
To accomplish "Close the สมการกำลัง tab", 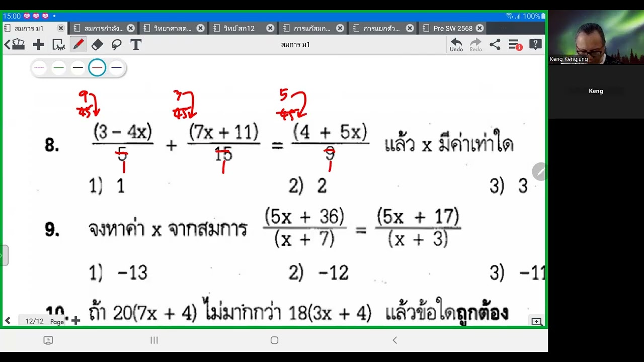I will 131,28.
